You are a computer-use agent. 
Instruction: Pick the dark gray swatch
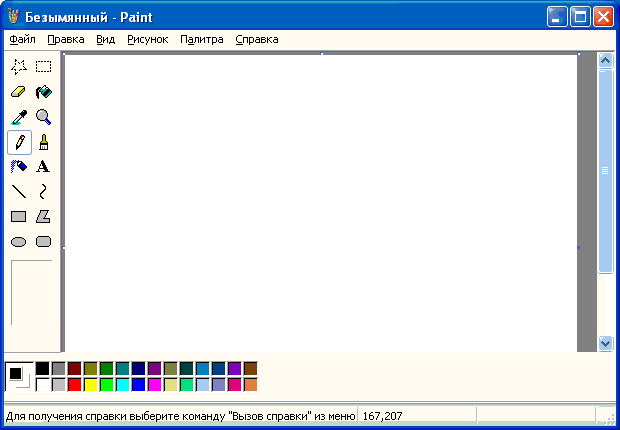point(59,369)
